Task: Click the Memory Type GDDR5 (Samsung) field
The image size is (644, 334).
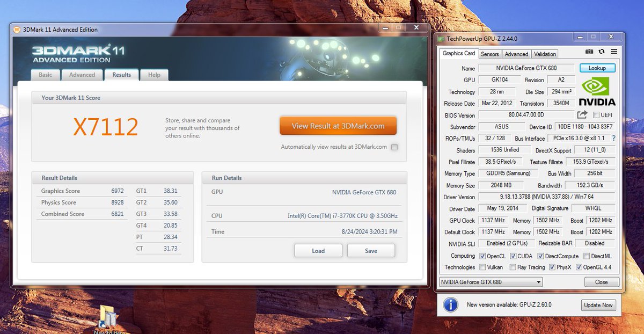Action: (507, 173)
